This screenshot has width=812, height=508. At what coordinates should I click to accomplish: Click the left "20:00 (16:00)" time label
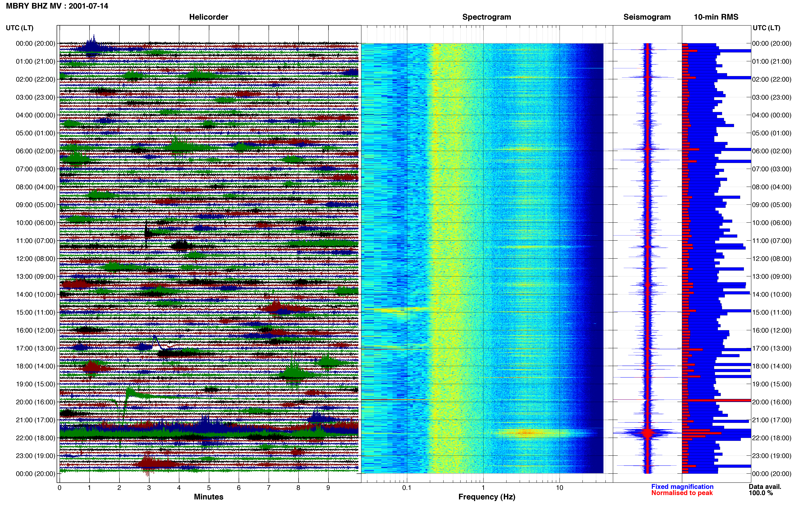click(36, 402)
